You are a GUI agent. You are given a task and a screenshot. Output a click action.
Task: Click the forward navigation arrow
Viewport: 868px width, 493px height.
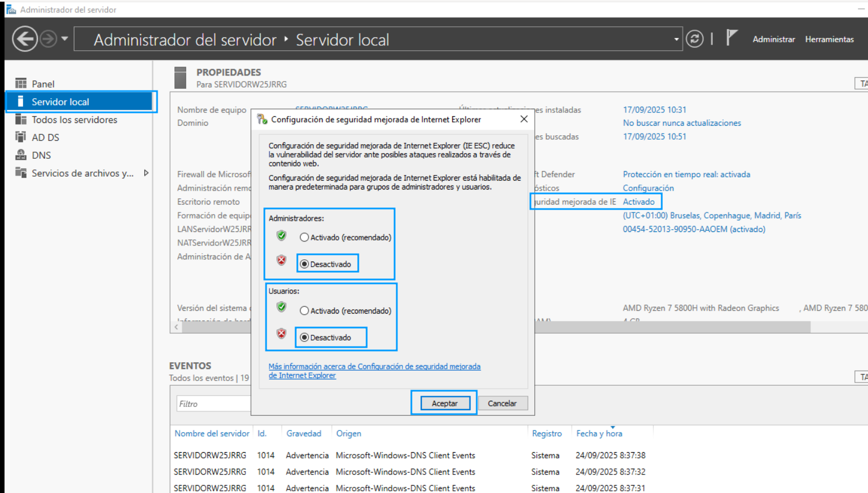click(x=49, y=39)
